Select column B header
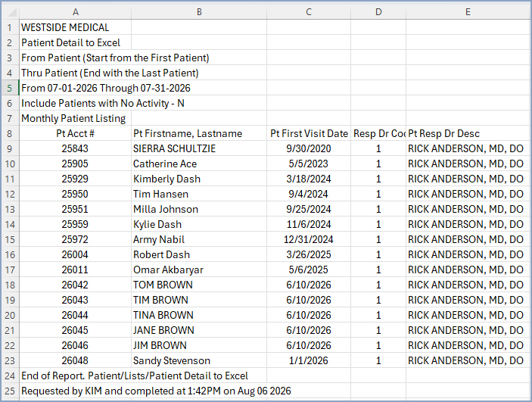This screenshot has height=402, width=532. (199, 12)
